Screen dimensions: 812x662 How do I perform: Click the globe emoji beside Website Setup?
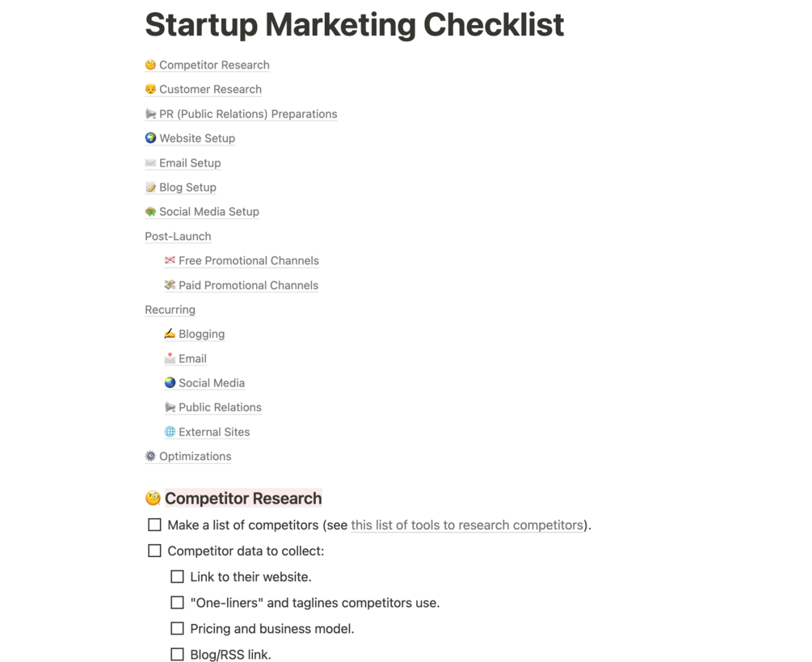[x=150, y=138]
